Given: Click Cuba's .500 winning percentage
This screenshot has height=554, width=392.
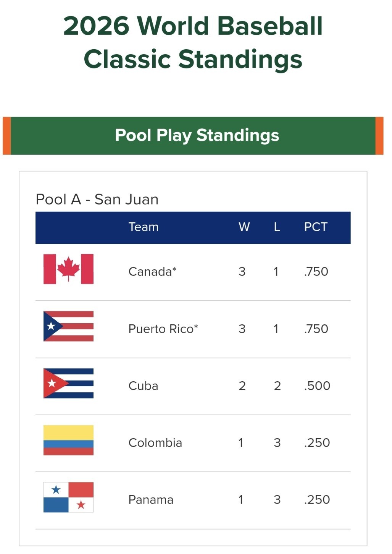Looking at the screenshot, I should click(x=317, y=386).
